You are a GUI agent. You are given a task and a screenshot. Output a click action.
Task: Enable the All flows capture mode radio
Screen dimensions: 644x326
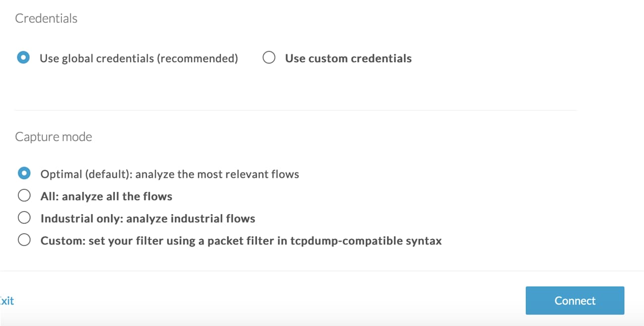(24, 196)
